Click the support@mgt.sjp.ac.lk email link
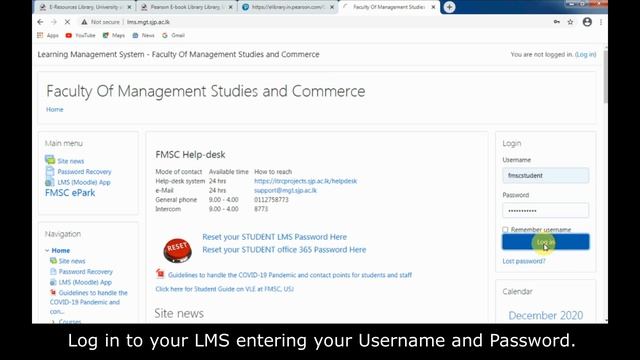640x360 pixels. [x=285, y=190]
